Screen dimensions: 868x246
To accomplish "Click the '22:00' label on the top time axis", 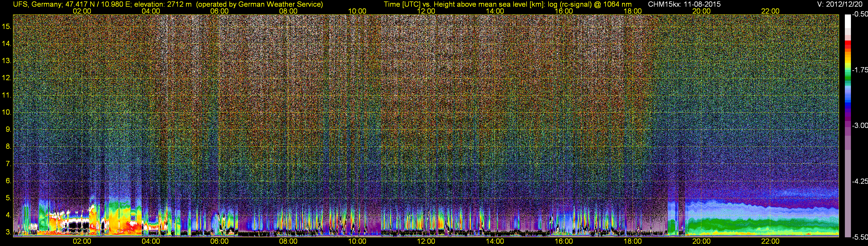I will [770, 11].
